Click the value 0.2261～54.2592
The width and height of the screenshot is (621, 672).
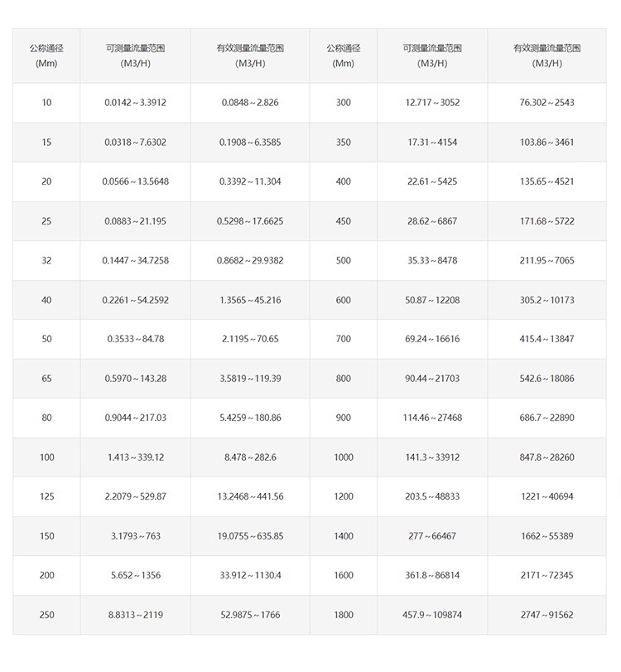click(135, 300)
